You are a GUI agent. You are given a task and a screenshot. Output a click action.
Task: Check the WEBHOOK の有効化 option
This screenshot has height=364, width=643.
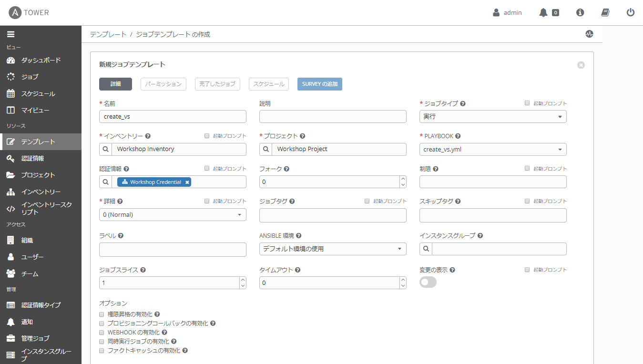[x=102, y=333]
